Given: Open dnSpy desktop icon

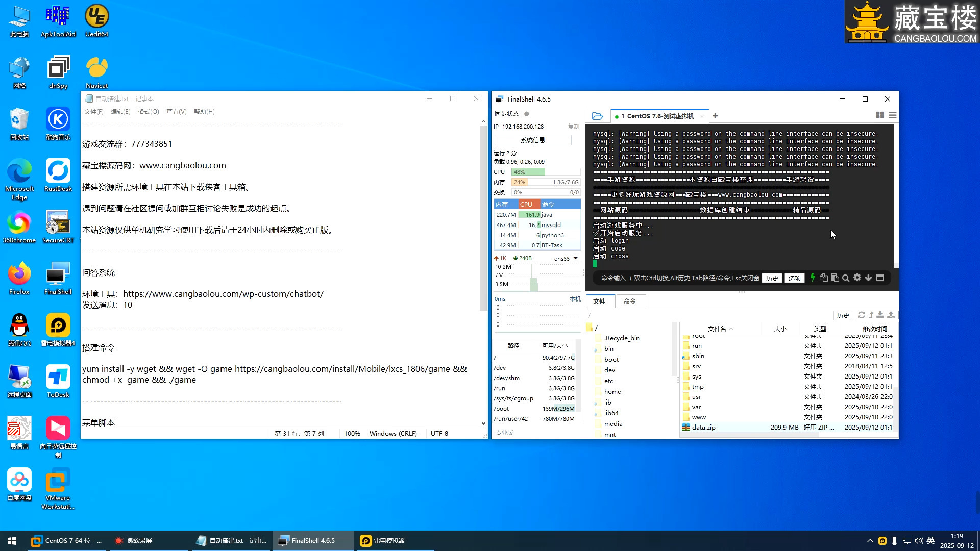Looking at the screenshot, I should click(x=58, y=73).
